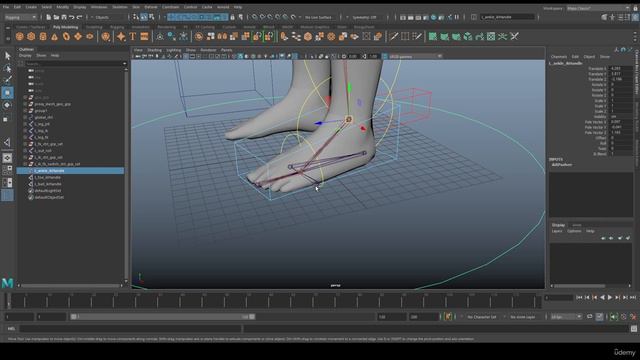Click the time range slider bar
Viewport: 640px width, 360px height.
click(x=162, y=317)
